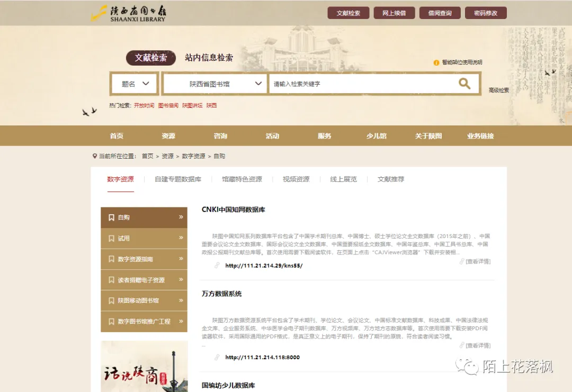Click the double-arrow icon on 试用 row
The width and height of the screenshot is (572, 392).
(181, 238)
